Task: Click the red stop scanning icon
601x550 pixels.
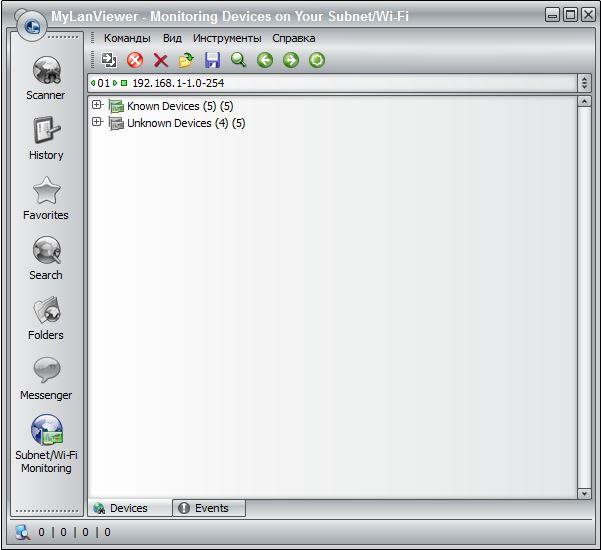Action: tap(135, 60)
